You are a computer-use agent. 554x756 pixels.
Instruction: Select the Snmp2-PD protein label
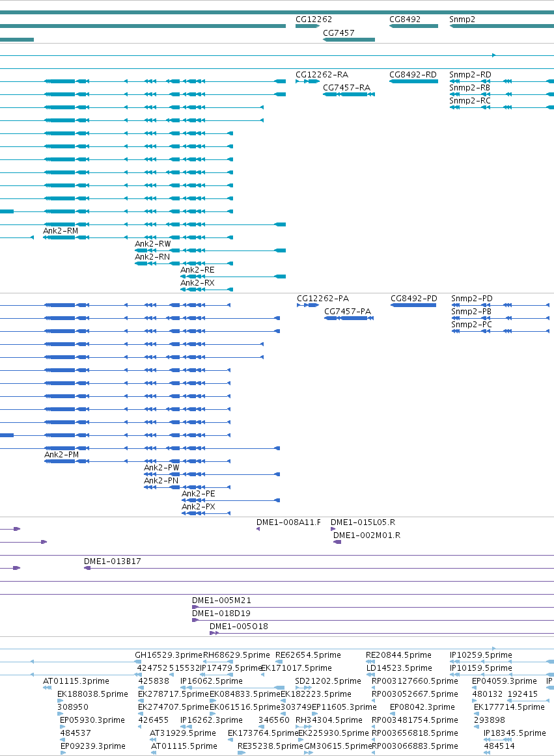point(472,299)
